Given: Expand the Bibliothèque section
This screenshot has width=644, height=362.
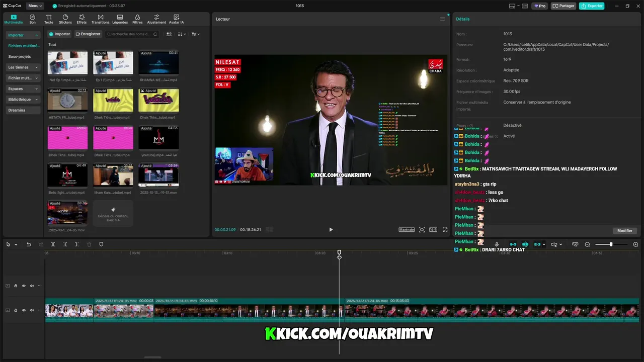Looking at the screenshot, I should [x=23, y=100].
